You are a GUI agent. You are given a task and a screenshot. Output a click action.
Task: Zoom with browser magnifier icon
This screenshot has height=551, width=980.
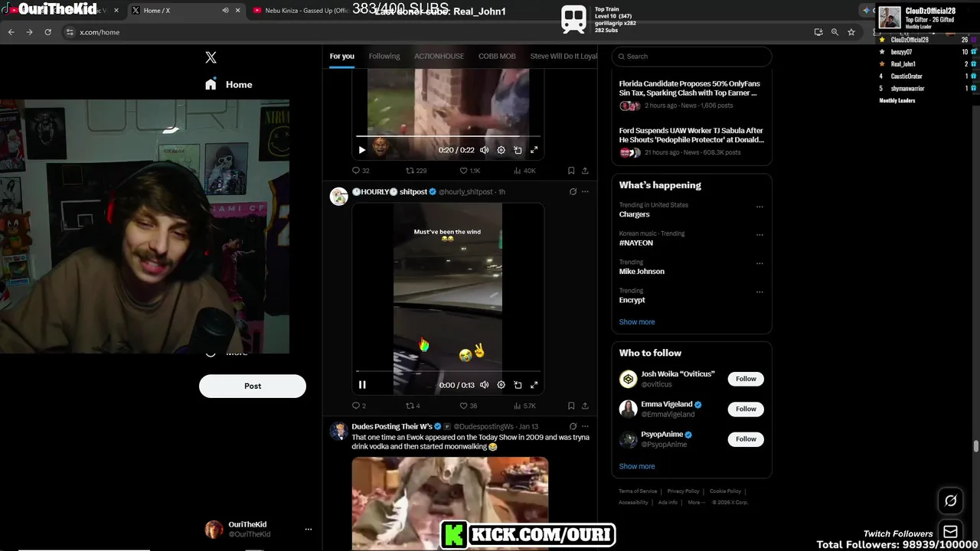(x=835, y=32)
